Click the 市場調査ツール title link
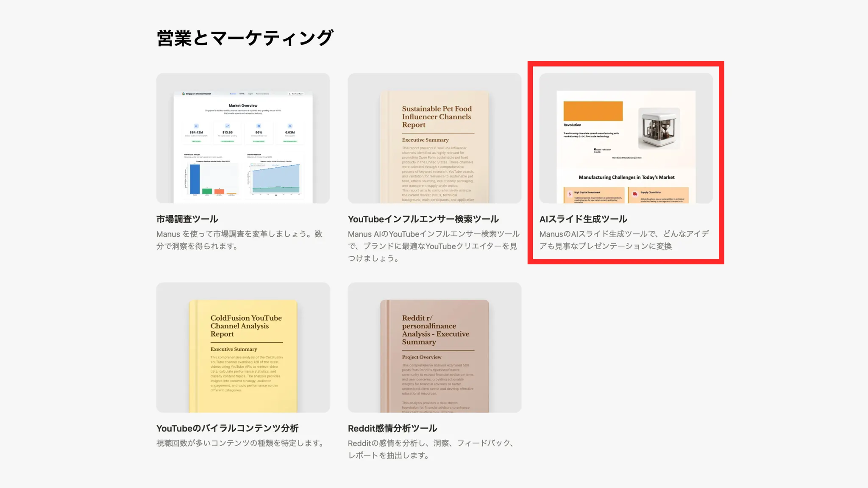The height and width of the screenshot is (488, 868). (x=187, y=219)
